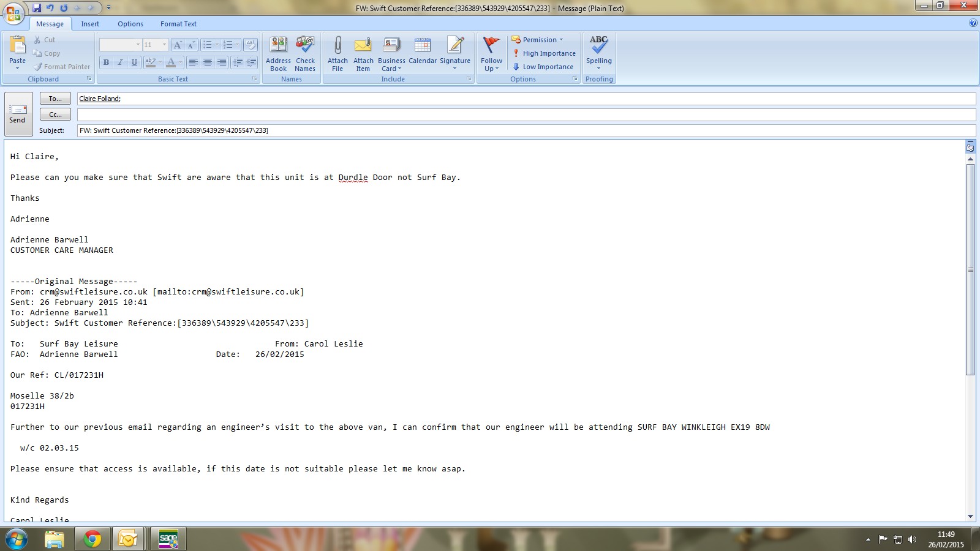Increase the paragraph indent
The image size is (980, 551).
(x=251, y=62)
